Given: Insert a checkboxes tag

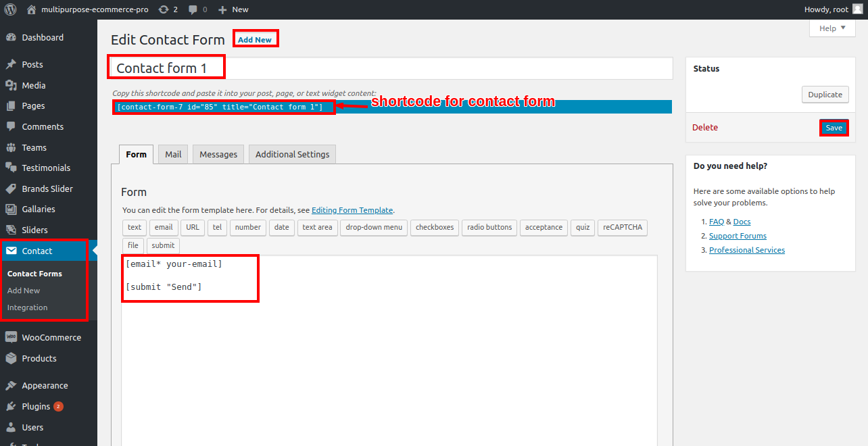Looking at the screenshot, I should (x=435, y=227).
